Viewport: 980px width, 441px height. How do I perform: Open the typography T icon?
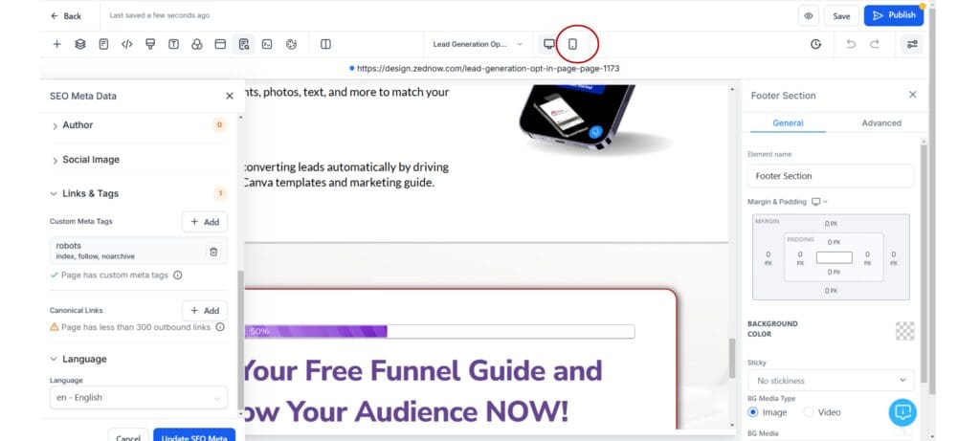pyautogui.click(x=174, y=44)
